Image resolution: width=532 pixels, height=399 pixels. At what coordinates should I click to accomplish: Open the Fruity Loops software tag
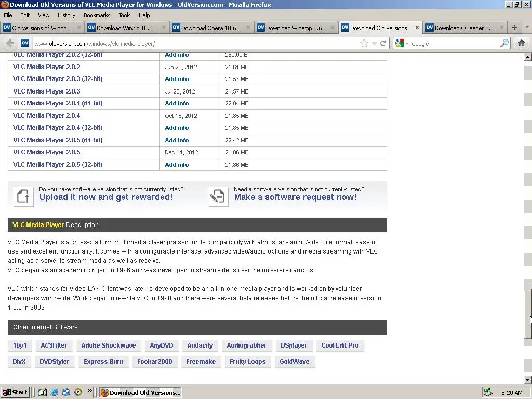tap(248, 362)
